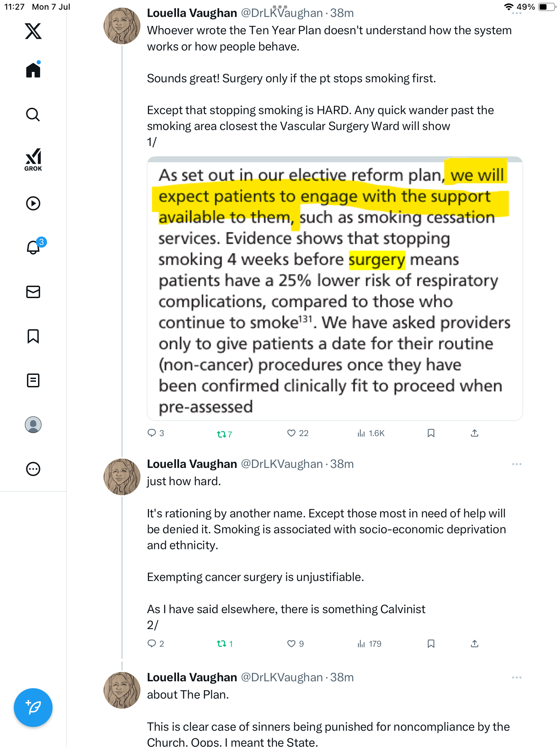Reply to the second tweet with 2 replies
The image size is (560, 747).
(x=156, y=644)
